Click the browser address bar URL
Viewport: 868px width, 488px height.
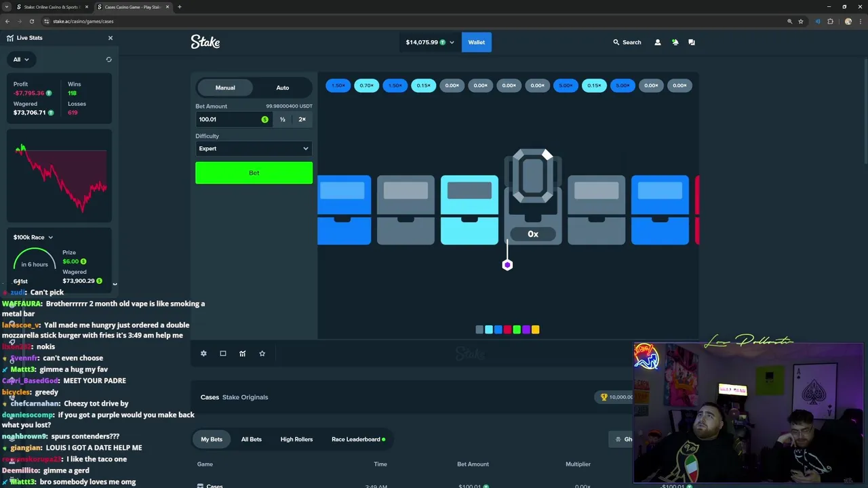click(x=83, y=21)
